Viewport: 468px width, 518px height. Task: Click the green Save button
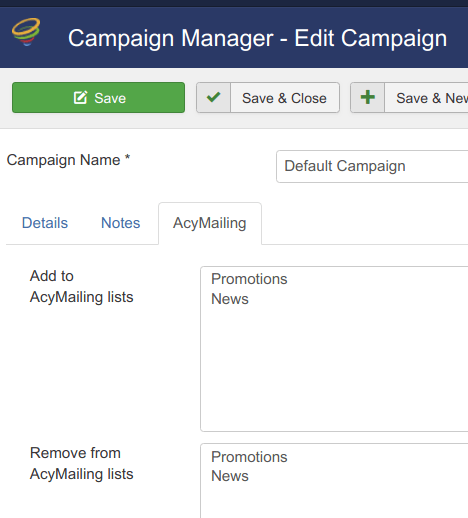pyautogui.click(x=98, y=98)
